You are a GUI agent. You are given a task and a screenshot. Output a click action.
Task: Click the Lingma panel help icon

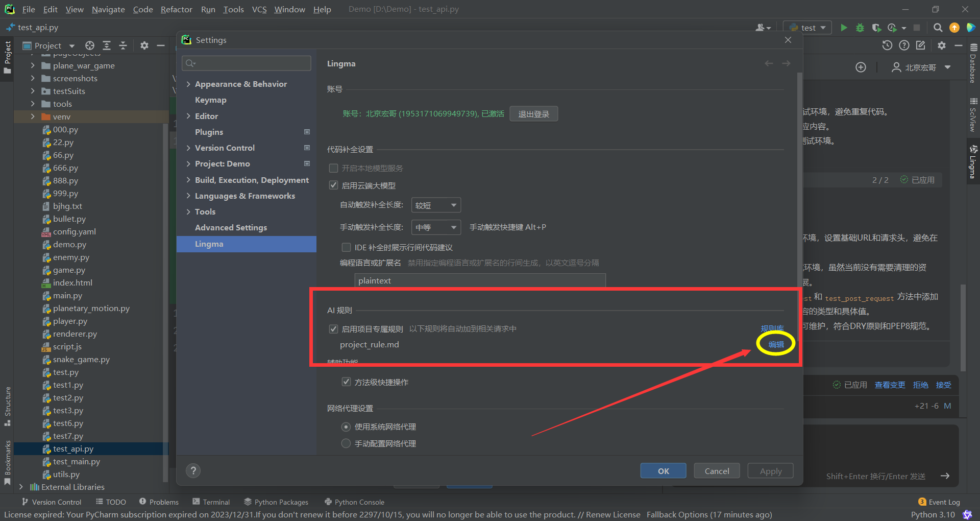[x=904, y=45]
